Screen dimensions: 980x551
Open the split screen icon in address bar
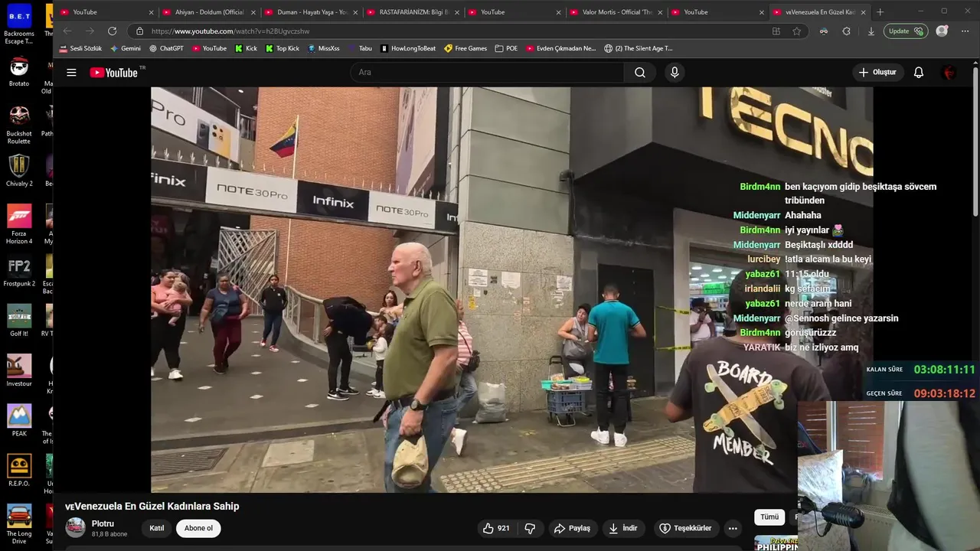click(776, 31)
